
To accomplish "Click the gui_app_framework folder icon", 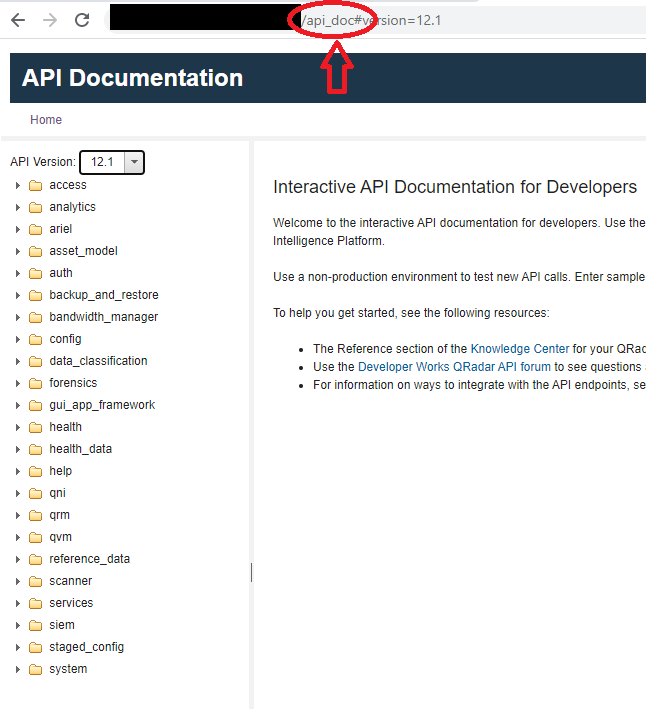I will pyautogui.click(x=35, y=406).
